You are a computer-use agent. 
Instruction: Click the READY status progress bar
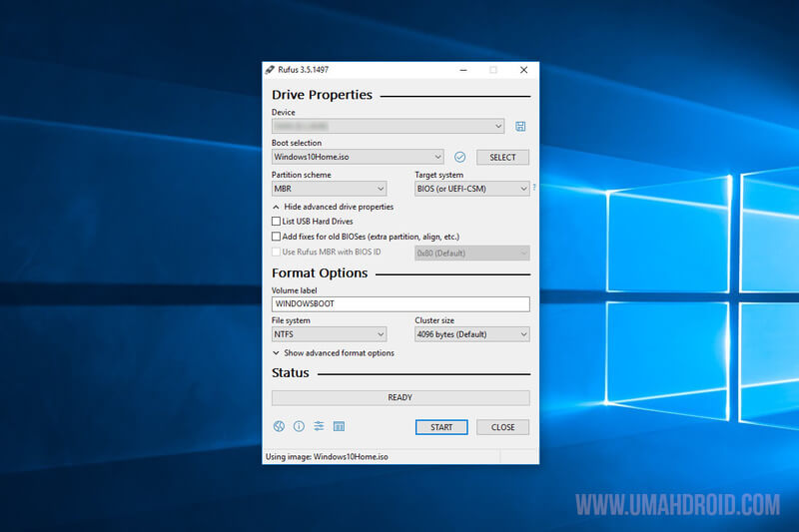(400, 397)
